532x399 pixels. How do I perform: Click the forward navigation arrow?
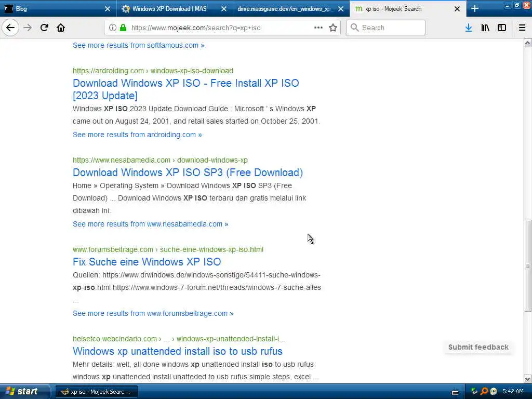coord(28,28)
